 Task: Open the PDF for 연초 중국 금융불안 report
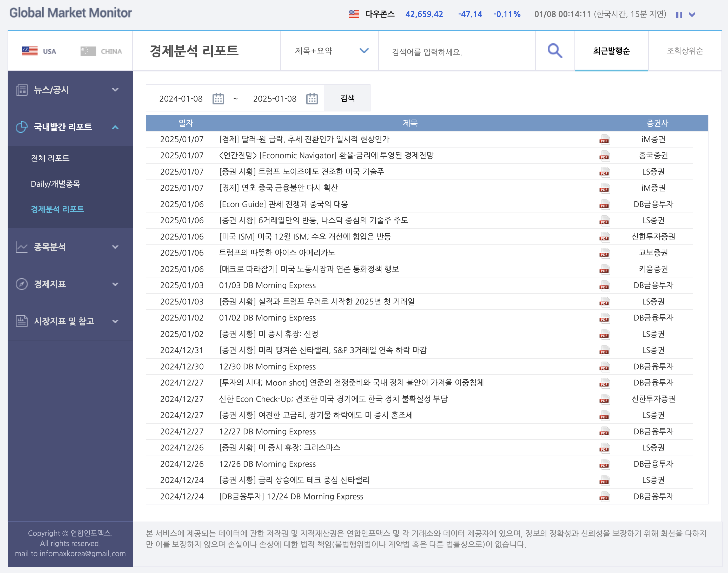pos(605,188)
